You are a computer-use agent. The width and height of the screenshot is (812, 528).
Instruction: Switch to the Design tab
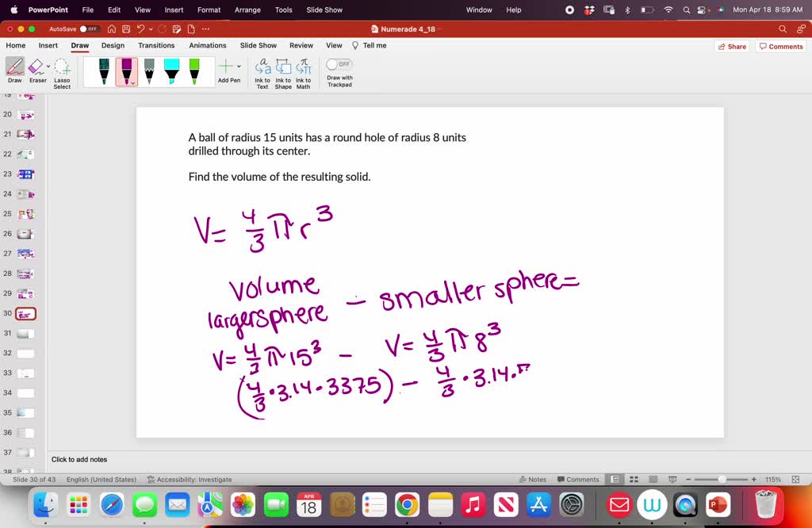point(113,45)
